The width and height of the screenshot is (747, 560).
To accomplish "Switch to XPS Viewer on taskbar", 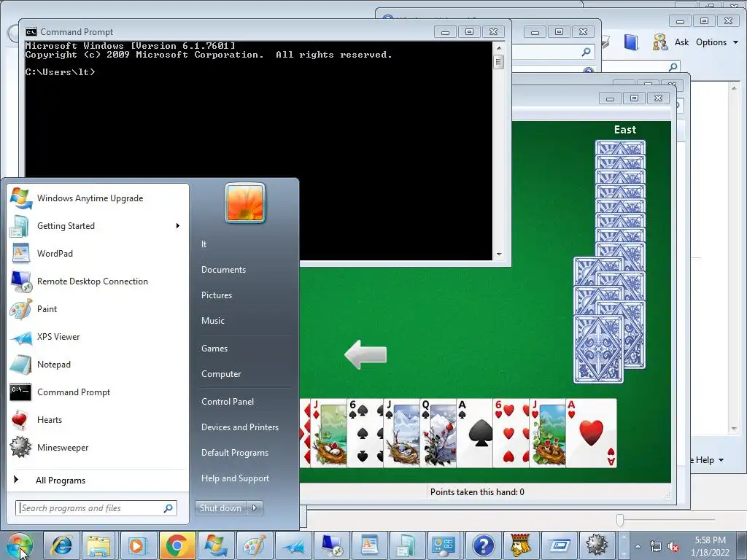I will (x=293, y=545).
